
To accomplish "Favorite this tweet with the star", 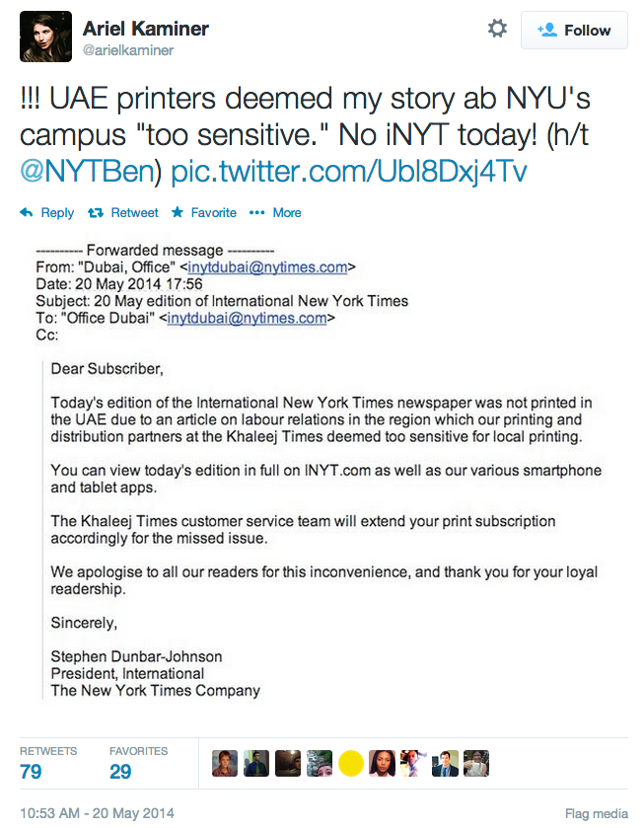I will [204, 212].
